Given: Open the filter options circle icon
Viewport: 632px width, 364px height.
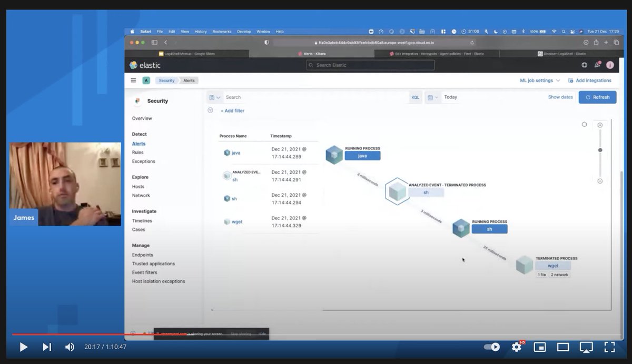Looking at the screenshot, I should click(x=210, y=110).
